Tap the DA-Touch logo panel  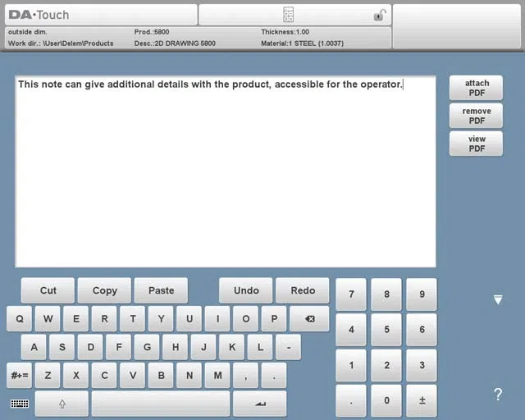pos(101,15)
